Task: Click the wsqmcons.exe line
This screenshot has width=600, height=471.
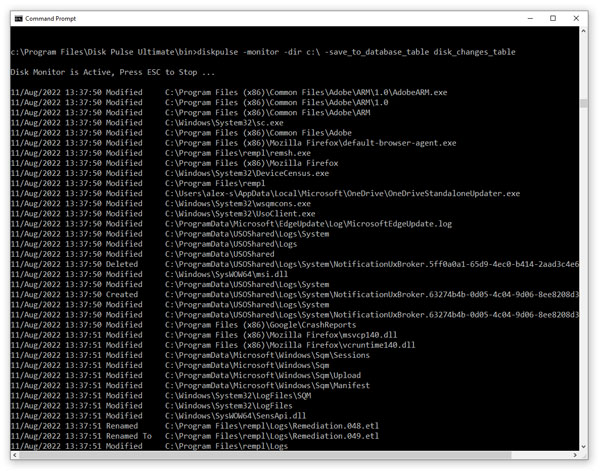Action: (161, 204)
